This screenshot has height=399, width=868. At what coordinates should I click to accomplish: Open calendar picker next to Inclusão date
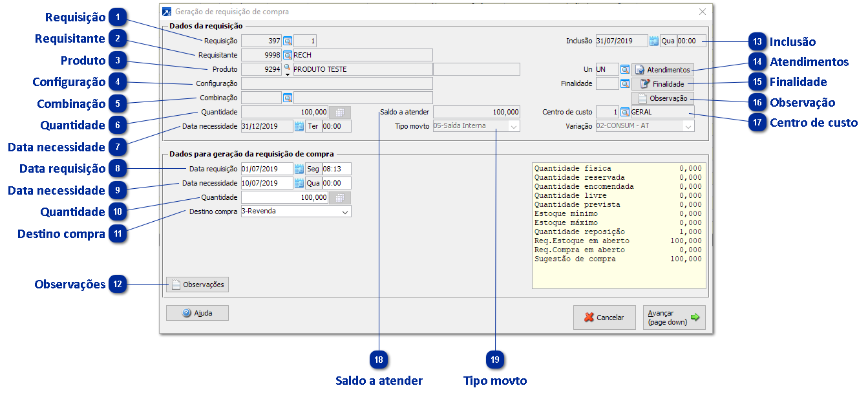point(653,41)
